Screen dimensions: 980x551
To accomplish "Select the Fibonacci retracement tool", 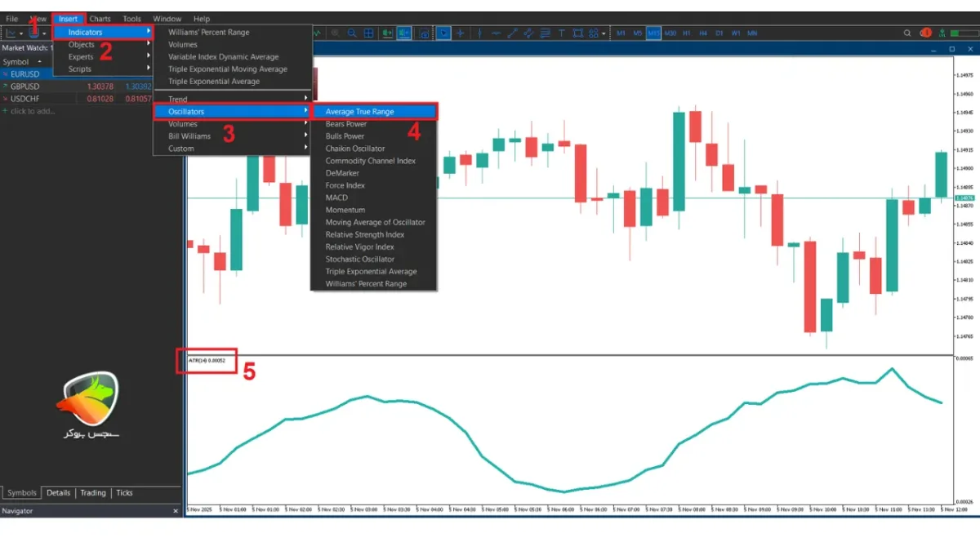I will coord(546,33).
